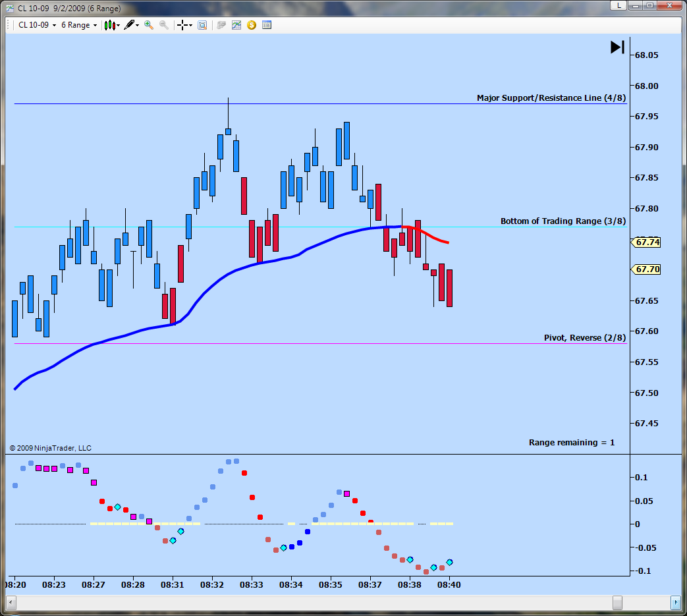
Task: Open the candlestick chart style dropdown
Action: 112,25
